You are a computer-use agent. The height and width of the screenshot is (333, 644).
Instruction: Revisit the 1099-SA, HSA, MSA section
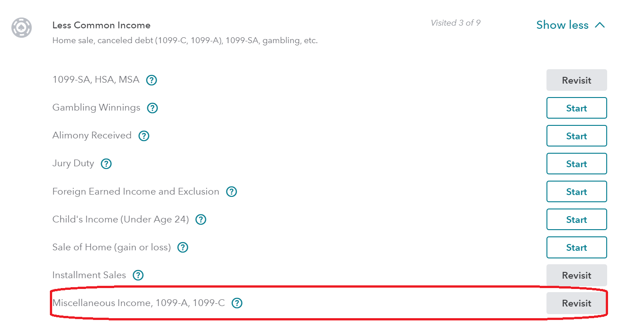point(577,80)
